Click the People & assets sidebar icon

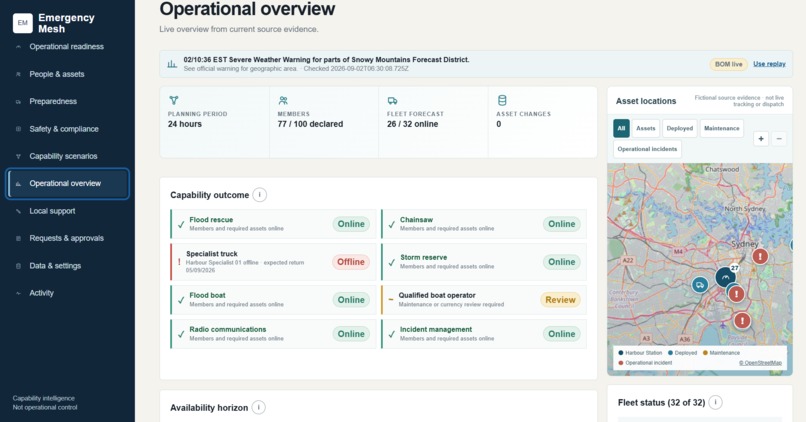point(19,74)
